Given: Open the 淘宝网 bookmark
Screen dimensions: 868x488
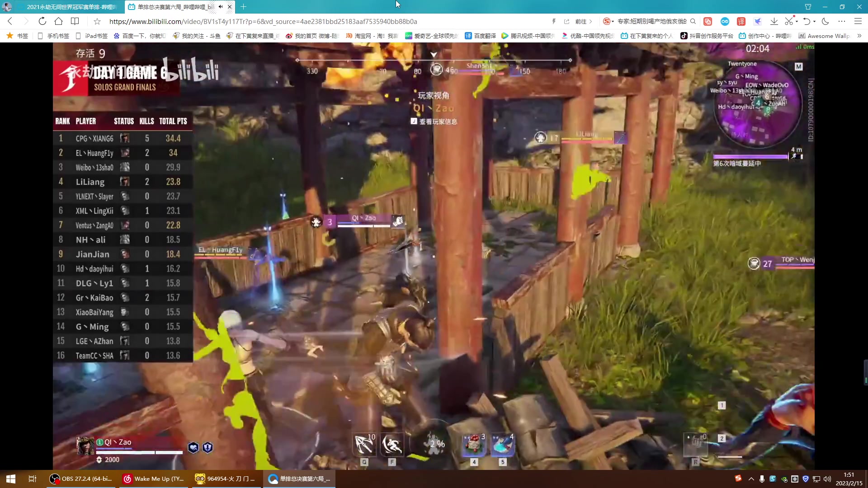Looking at the screenshot, I should point(372,36).
